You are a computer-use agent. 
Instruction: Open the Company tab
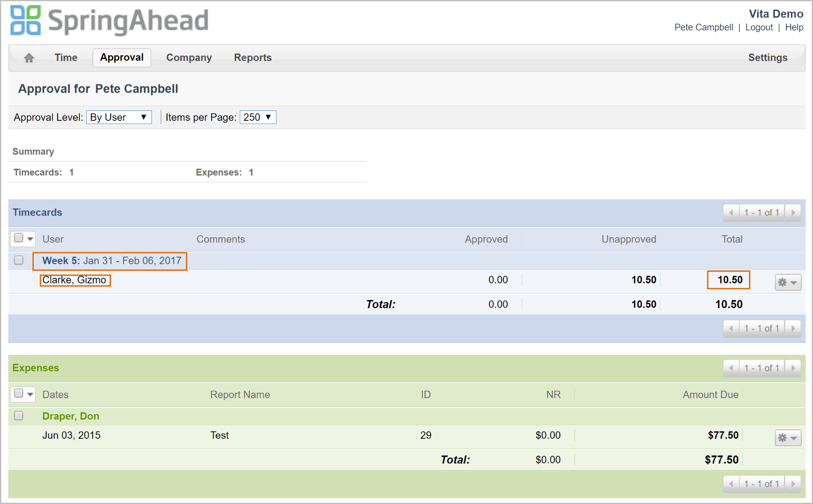pyautogui.click(x=189, y=58)
